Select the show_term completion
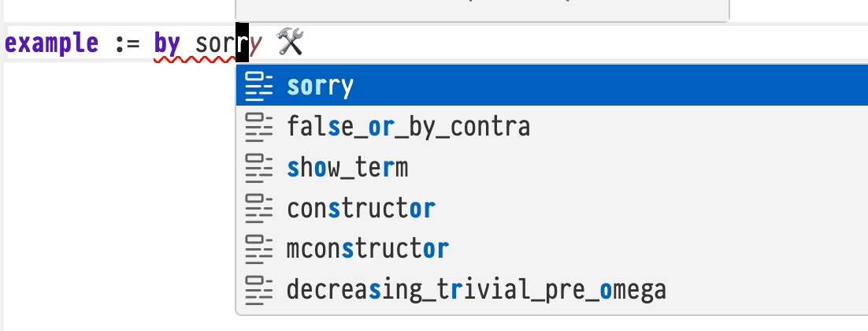The height and width of the screenshot is (331, 868). [x=347, y=168]
